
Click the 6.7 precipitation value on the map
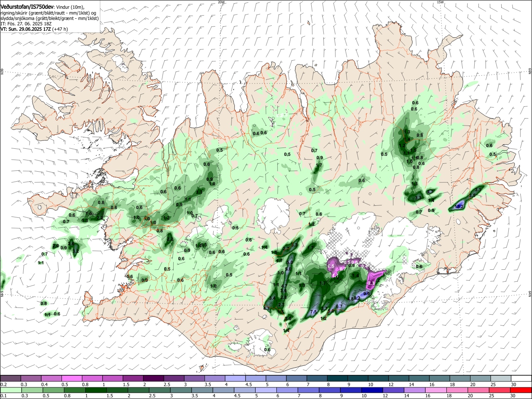[339, 306]
